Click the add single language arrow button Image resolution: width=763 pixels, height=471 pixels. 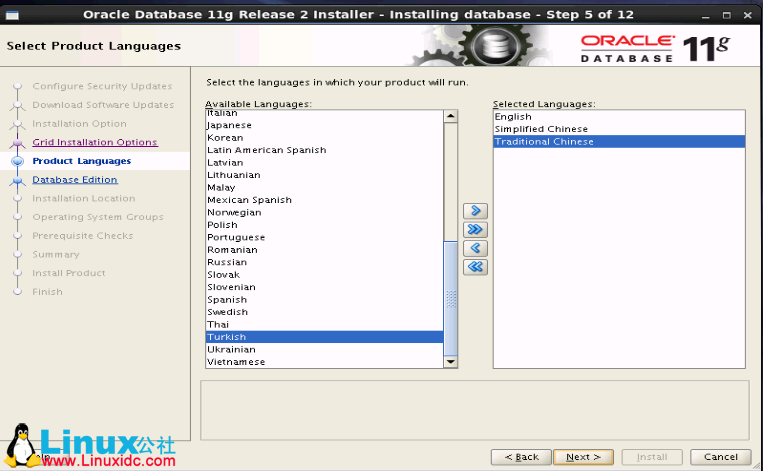475,211
